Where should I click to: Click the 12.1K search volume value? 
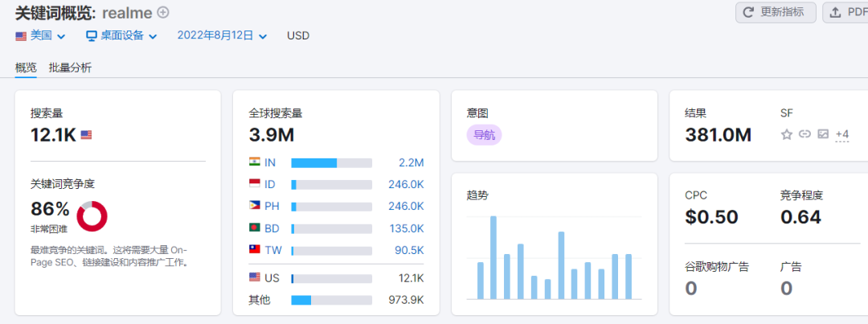click(53, 134)
